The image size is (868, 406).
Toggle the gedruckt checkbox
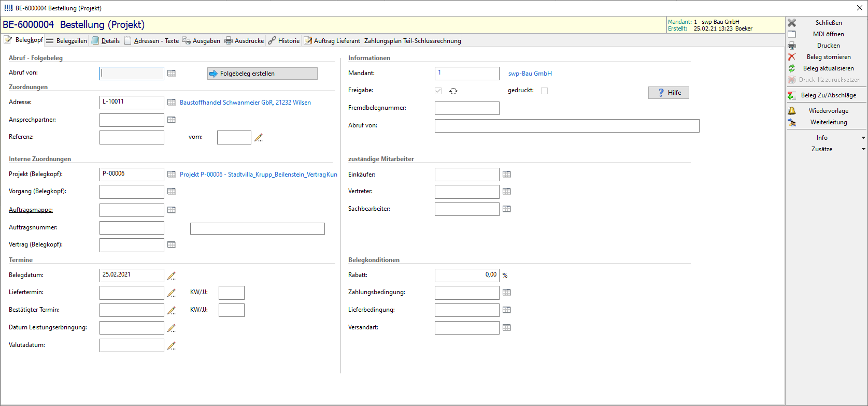pos(544,91)
